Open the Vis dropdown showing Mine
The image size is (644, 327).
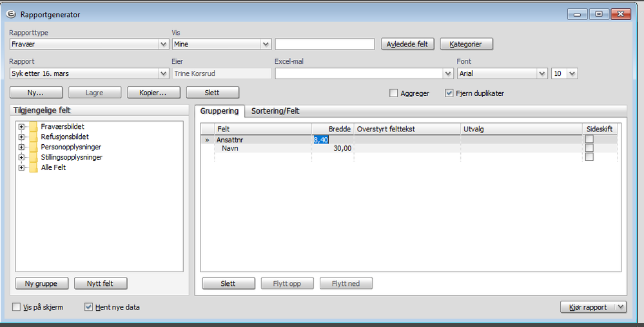[x=266, y=44]
